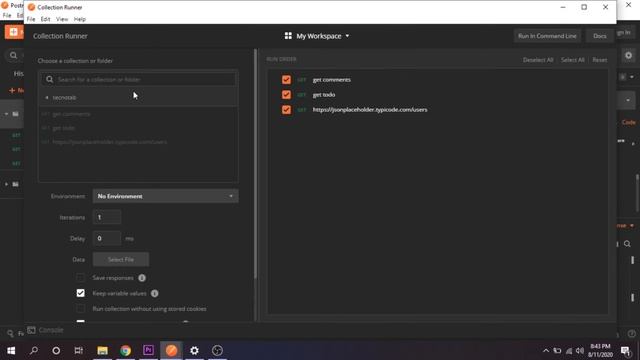Open Cortana circle on taskbar
This screenshot has height=360, width=640.
click(56, 351)
